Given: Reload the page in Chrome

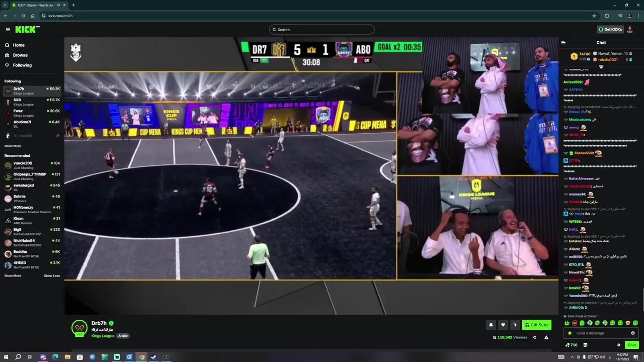Looking at the screenshot, I should tap(23, 16).
